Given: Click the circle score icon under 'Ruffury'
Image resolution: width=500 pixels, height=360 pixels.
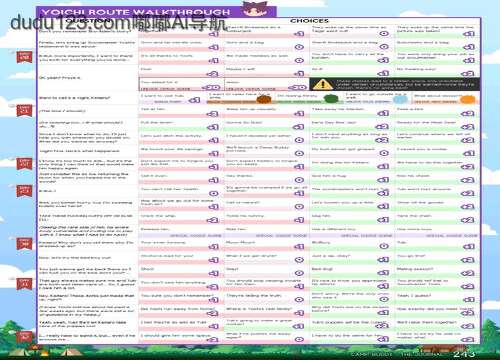Looking at the screenshot, I should coord(384,246).
